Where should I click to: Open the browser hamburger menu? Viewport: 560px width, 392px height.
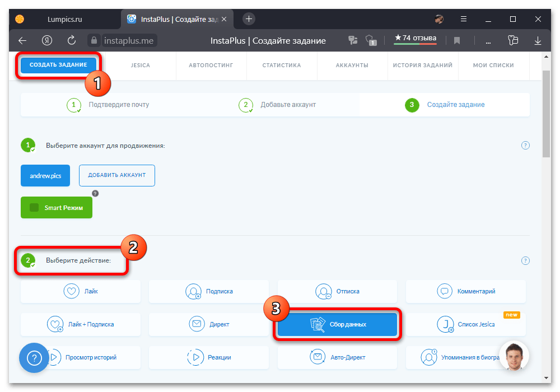tap(463, 19)
